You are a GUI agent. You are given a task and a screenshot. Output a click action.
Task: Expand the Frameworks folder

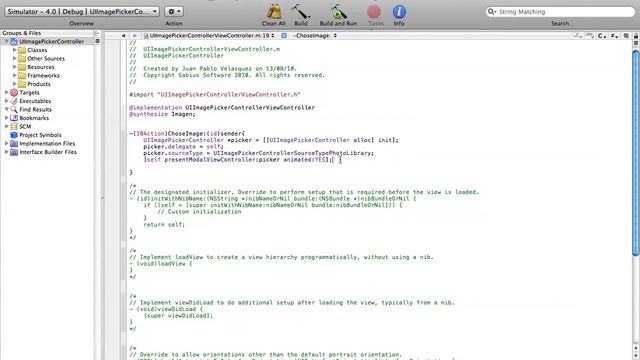pyautogui.click(x=15, y=76)
